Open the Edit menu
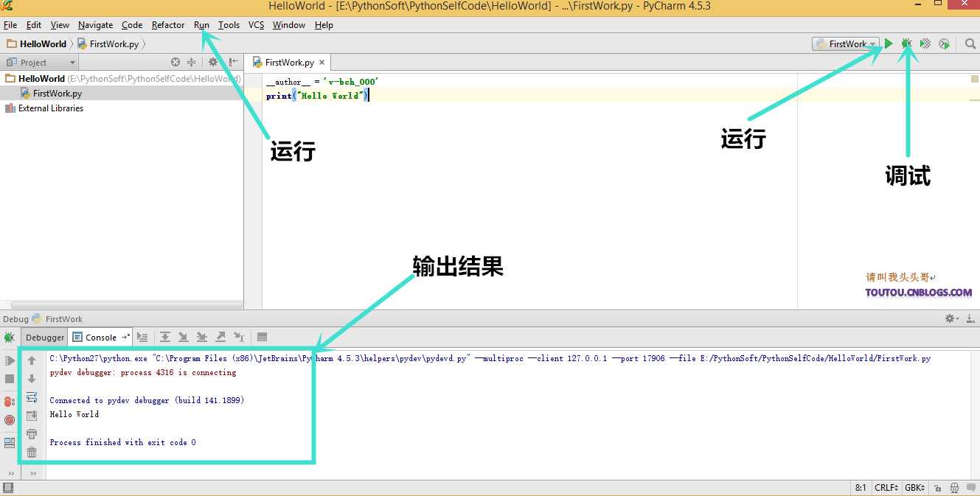 34,25
